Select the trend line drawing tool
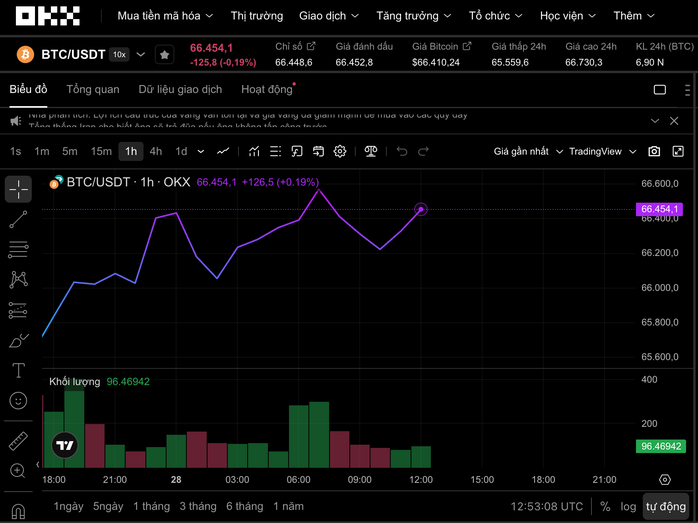 pos(18,219)
